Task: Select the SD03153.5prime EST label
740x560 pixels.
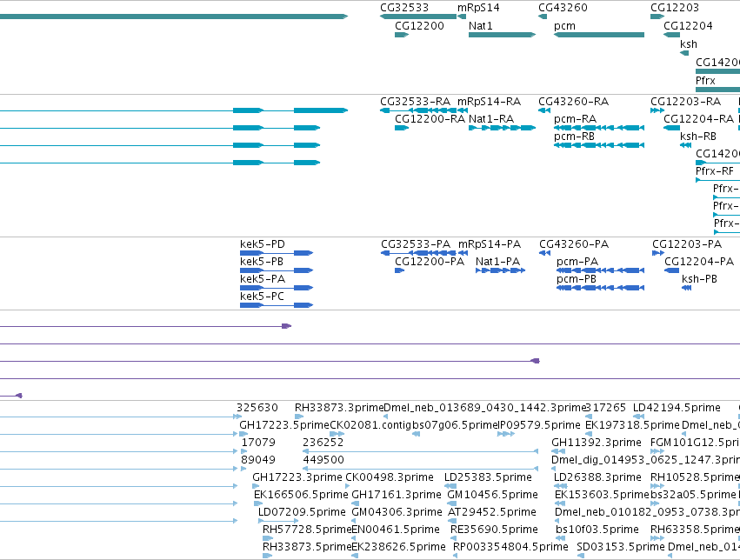Action: click(621, 547)
